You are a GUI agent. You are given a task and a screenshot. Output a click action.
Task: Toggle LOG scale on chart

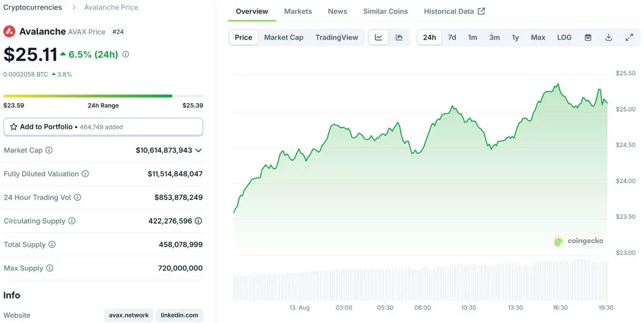[x=565, y=38]
